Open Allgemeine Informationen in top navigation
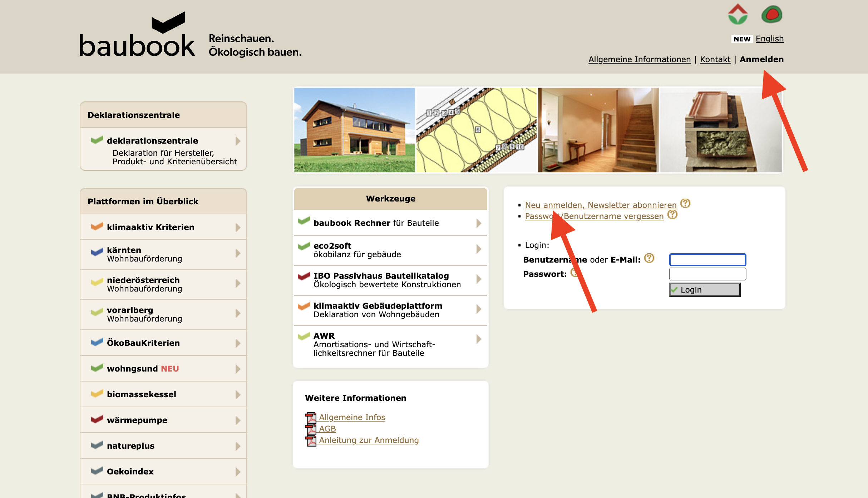 (639, 59)
